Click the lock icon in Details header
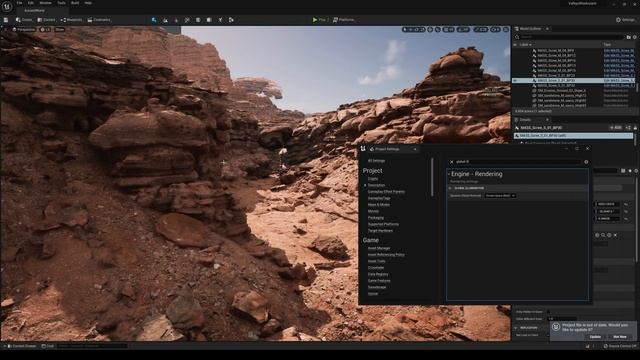Image resolution: width=640 pixels, height=360 pixels. coord(635,128)
